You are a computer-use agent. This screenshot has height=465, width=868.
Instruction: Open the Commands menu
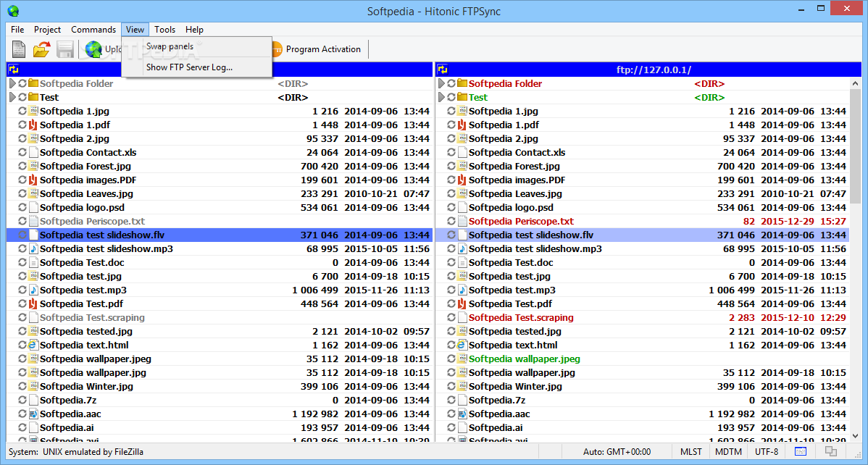93,30
